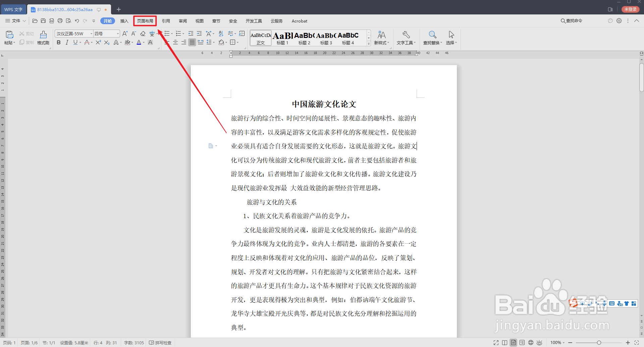Click the 未登录 login button
This screenshot has height=347, width=644.
pyautogui.click(x=631, y=9)
